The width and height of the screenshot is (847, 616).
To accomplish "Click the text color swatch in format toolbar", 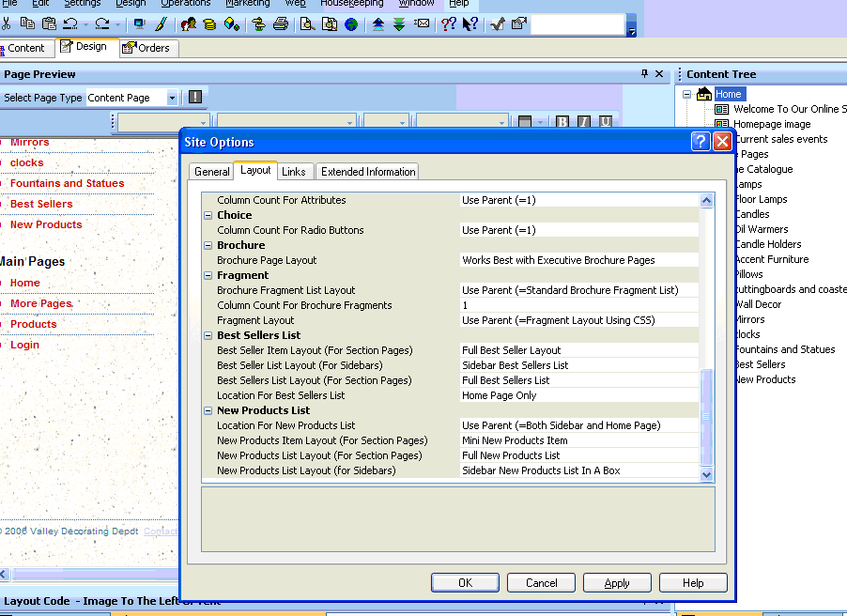I will (x=525, y=122).
